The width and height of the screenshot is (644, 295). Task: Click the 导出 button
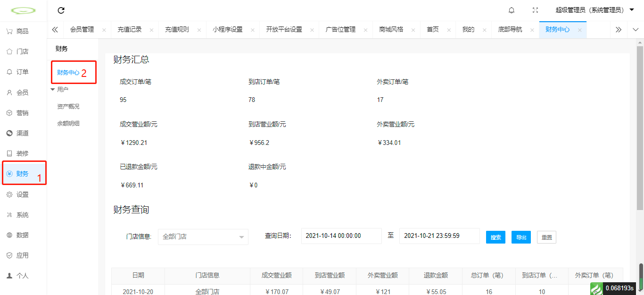tap(521, 237)
